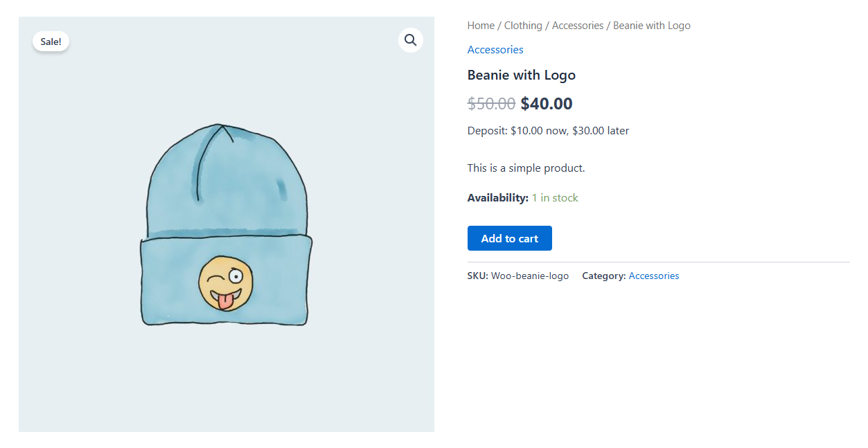Open Accessories from the breadcrumb trail
Screen dimensions: 868x448
(578, 25)
